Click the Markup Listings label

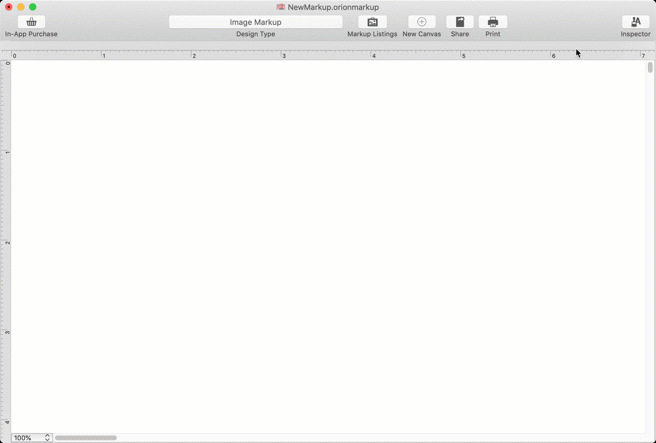pyautogui.click(x=372, y=34)
